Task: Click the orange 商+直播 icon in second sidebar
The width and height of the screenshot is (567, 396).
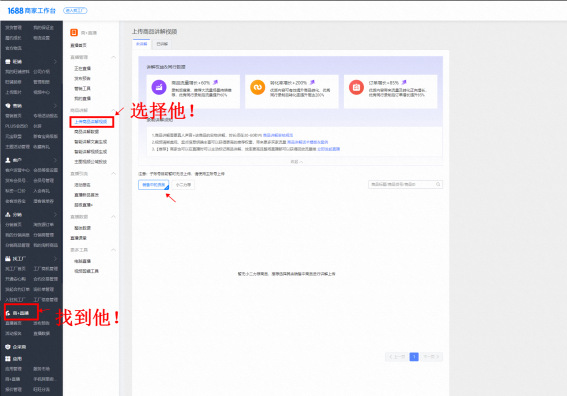Action: pos(74,33)
